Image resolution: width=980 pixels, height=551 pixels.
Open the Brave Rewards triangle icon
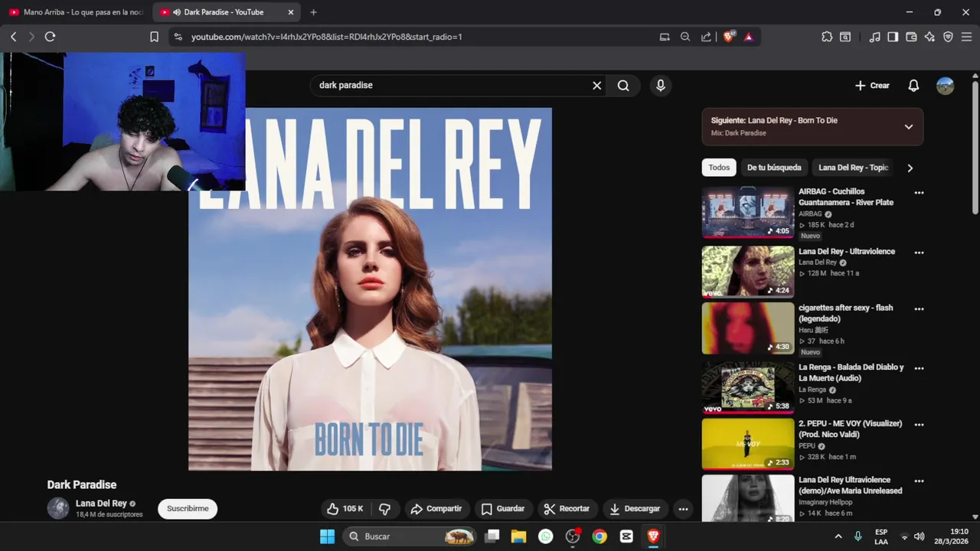[749, 37]
